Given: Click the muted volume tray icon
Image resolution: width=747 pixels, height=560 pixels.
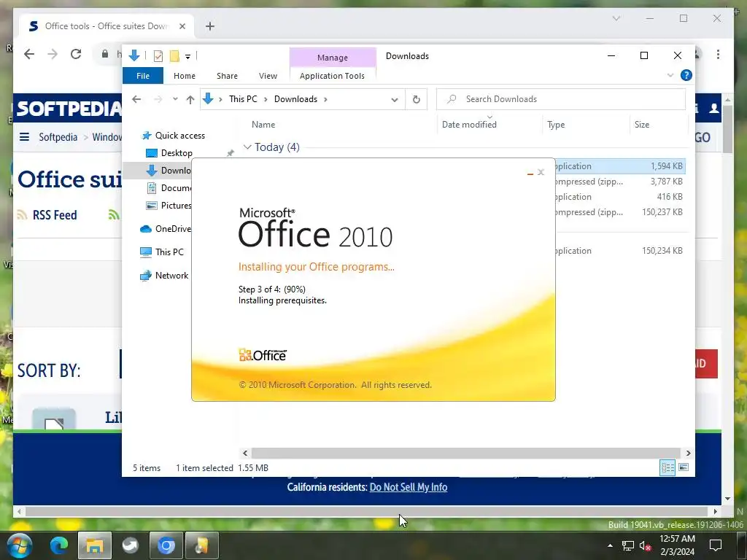Looking at the screenshot, I should 645,545.
